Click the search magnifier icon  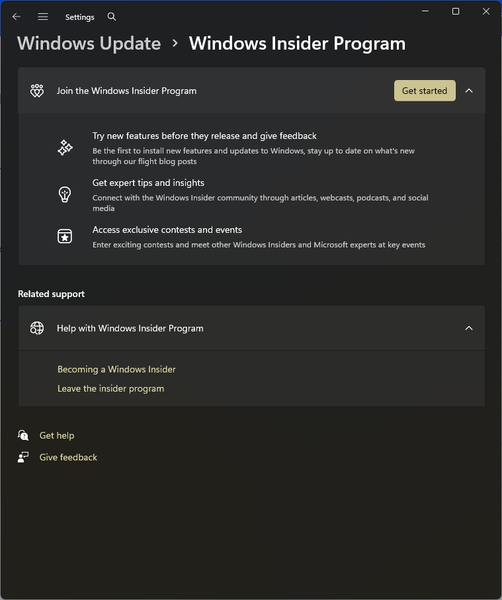pyautogui.click(x=111, y=16)
